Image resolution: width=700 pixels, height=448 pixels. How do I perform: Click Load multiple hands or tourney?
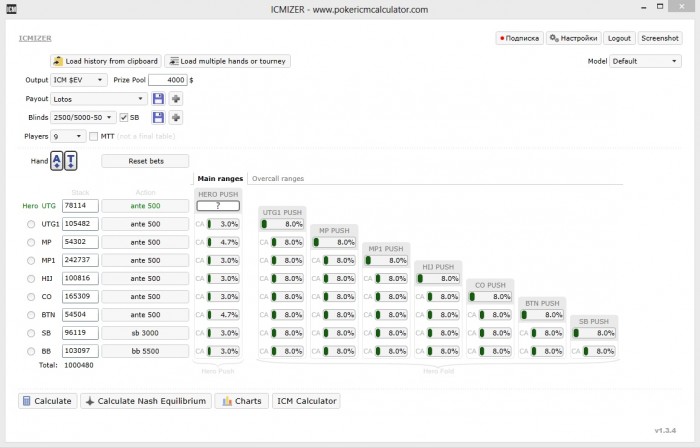[x=228, y=61]
